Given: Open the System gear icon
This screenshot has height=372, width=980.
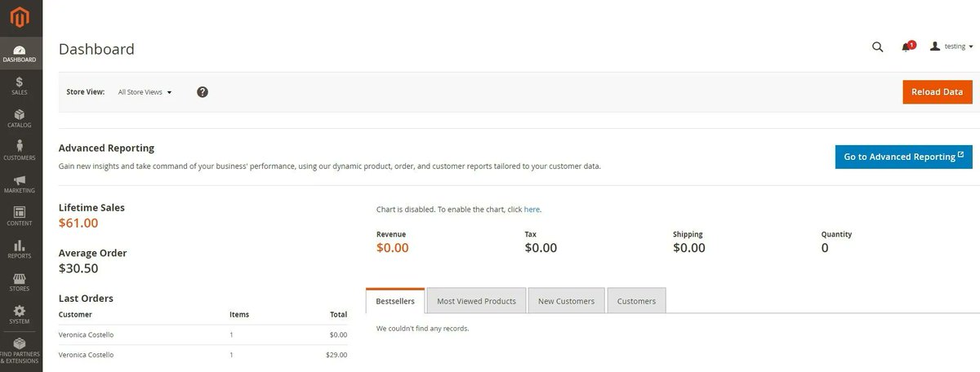Looking at the screenshot, I should tap(20, 310).
